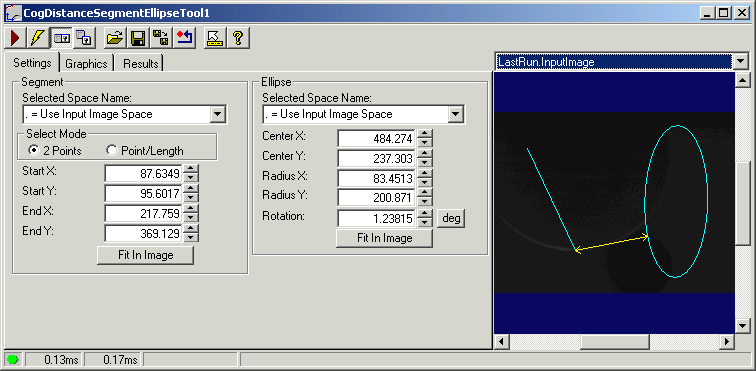The height and width of the screenshot is (371, 756).
Task: Click the title bar application icon
Action: pos(13,13)
